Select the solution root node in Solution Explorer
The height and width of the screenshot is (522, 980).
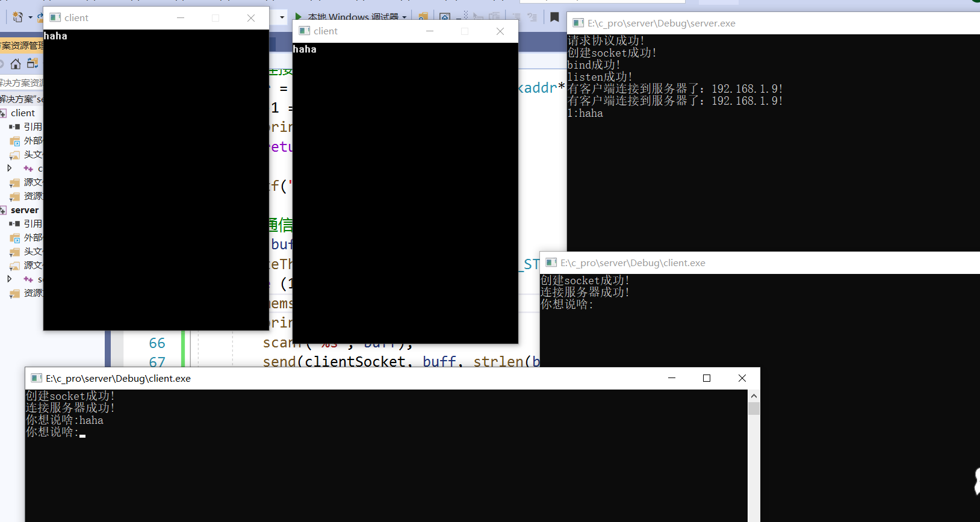[22, 99]
